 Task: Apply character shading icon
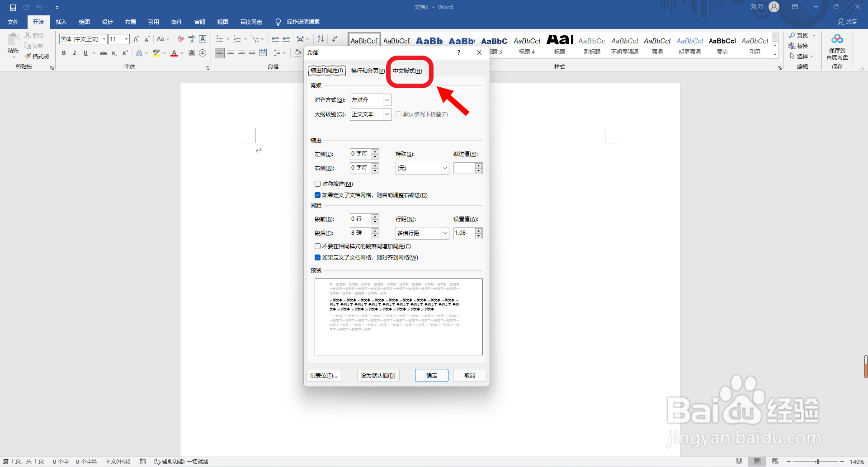point(192,53)
